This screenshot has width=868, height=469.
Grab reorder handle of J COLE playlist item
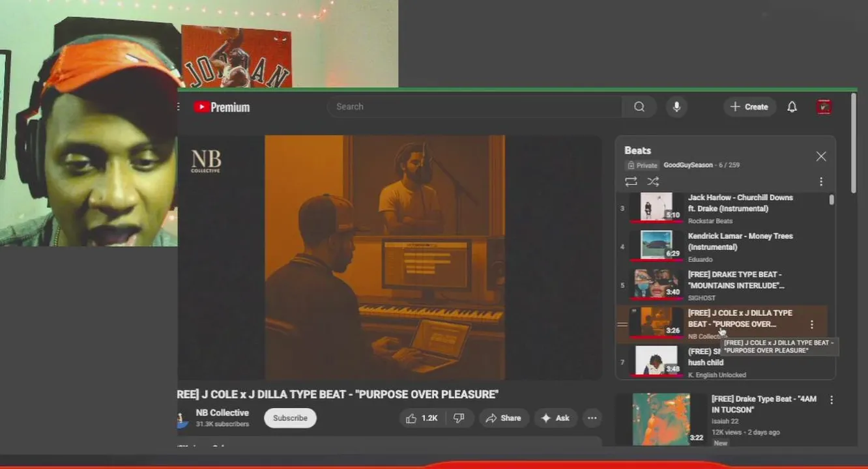pos(622,324)
